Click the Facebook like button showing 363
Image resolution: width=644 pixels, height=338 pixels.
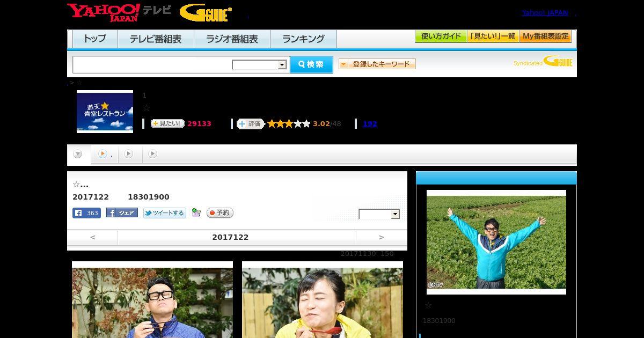pyautogui.click(x=86, y=213)
